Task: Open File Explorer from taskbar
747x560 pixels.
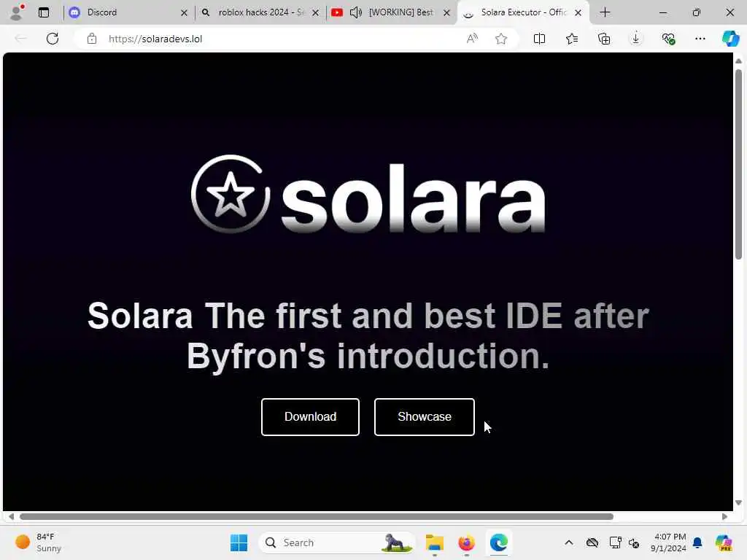Action: pos(435,542)
